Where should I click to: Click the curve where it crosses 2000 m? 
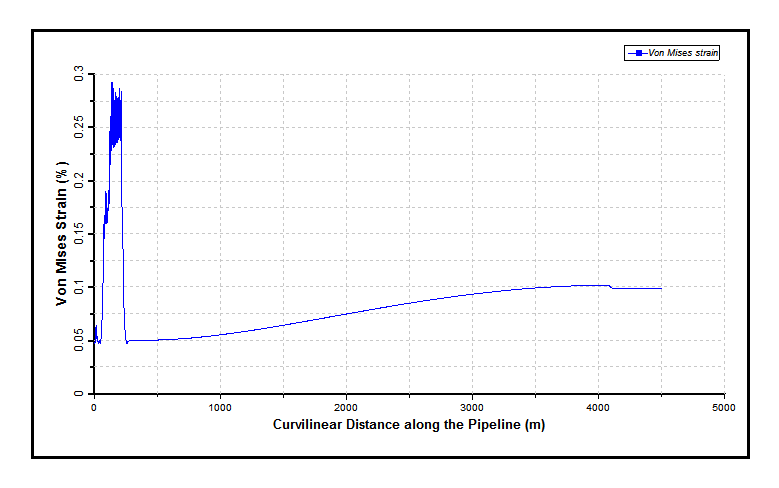[346, 314]
